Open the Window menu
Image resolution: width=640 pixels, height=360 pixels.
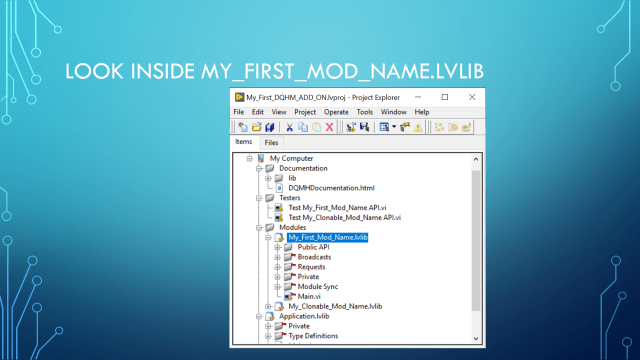(x=393, y=112)
